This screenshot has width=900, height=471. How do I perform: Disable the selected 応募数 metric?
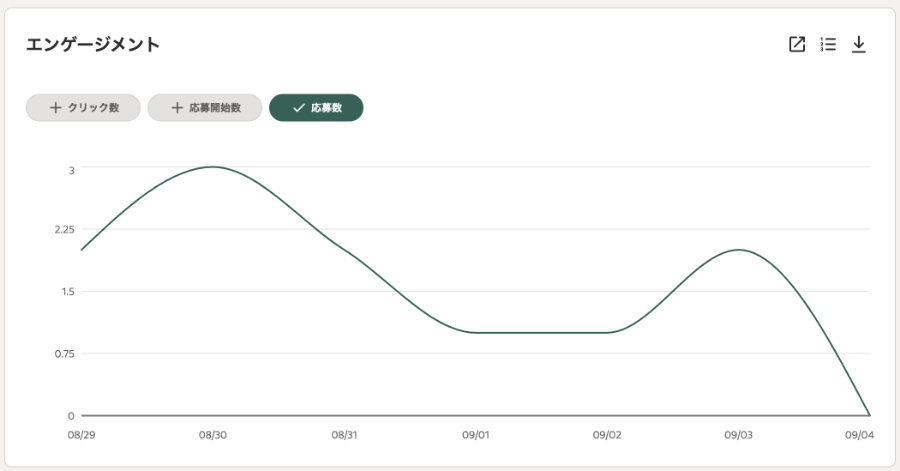[316, 108]
